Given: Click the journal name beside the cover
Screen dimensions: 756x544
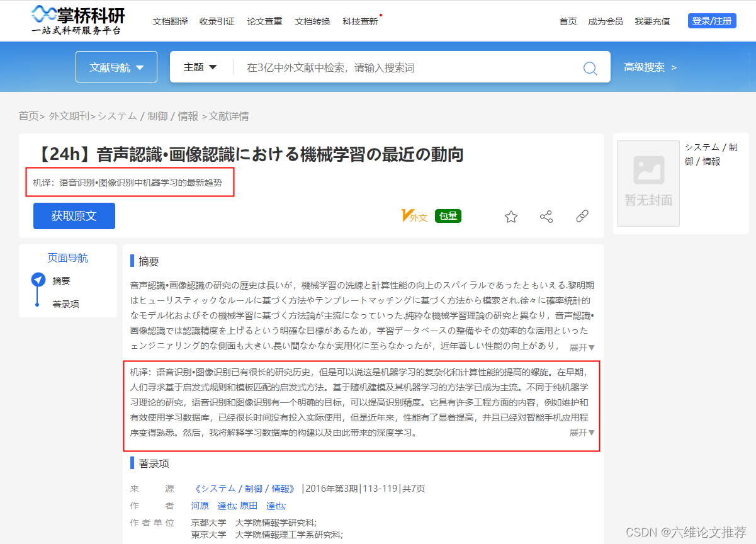Looking at the screenshot, I should point(711,154).
